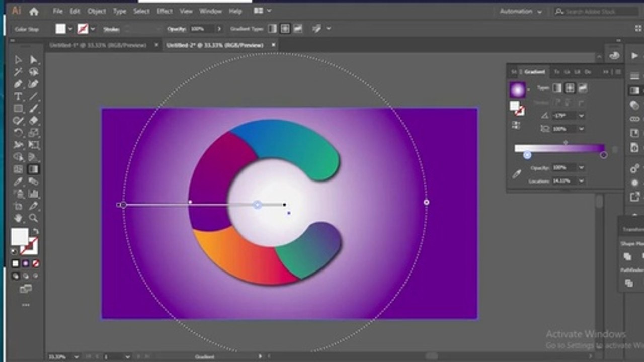Select the Scale tool
Image resolution: width=644 pixels, height=362 pixels.
click(34, 133)
